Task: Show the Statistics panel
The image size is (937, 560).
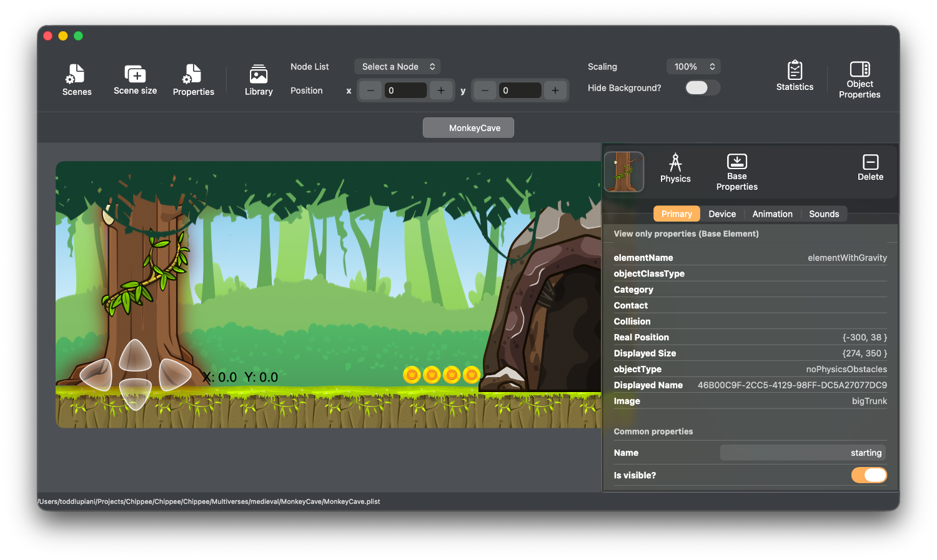Action: click(795, 76)
